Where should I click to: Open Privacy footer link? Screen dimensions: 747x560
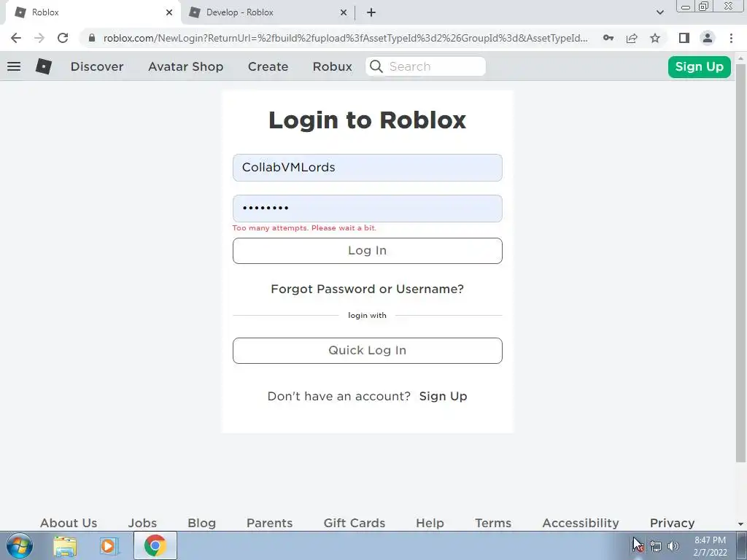tap(672, 523)
